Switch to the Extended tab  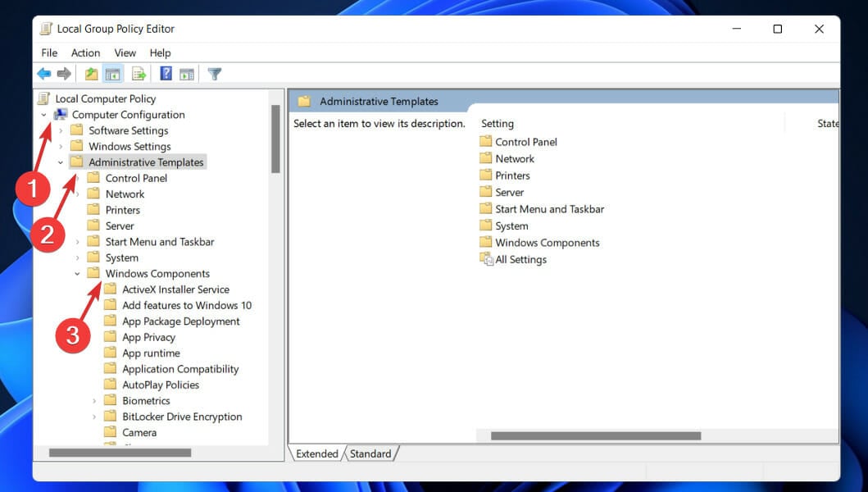(316, 453)
